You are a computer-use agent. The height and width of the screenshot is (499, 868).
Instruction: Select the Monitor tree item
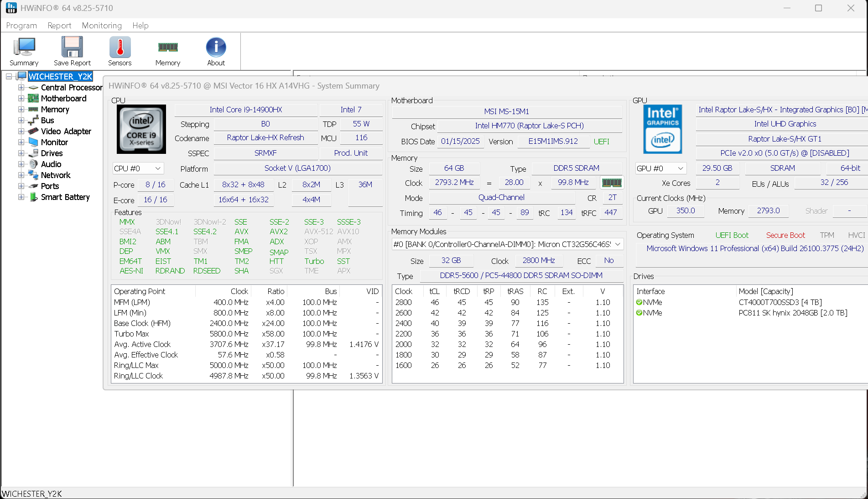(x=54, y=142)
